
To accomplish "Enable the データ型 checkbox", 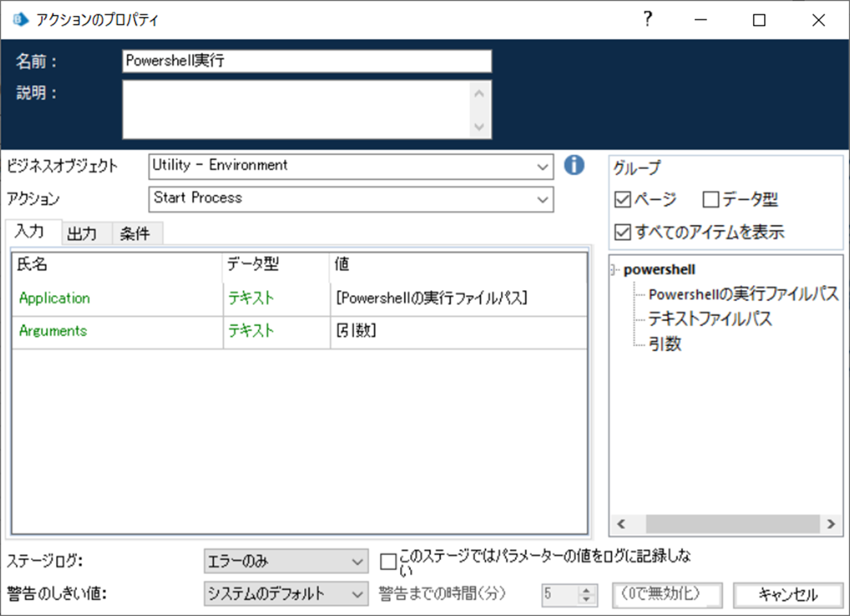I will pyautogui.click(x=710, y=199).
